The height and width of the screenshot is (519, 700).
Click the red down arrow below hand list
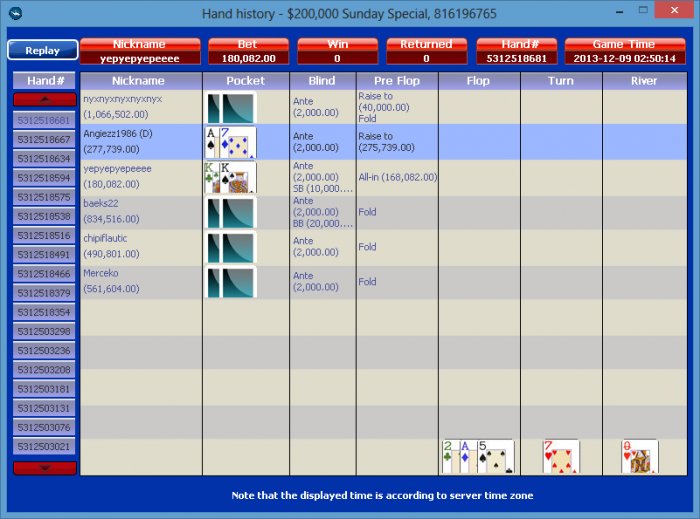(x=45, y=468)
